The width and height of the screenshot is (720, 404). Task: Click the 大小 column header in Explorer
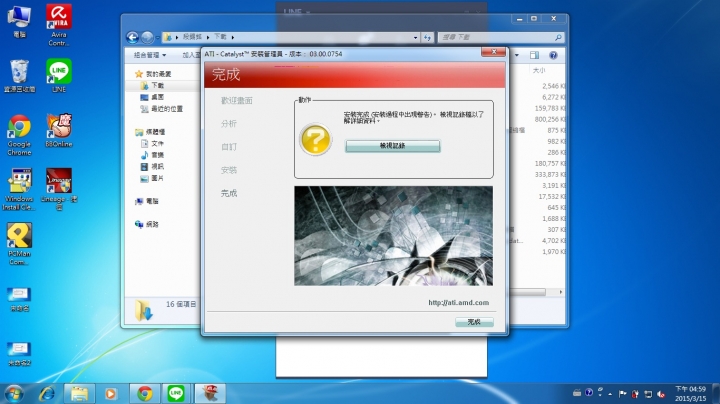[x=539, y=70]
